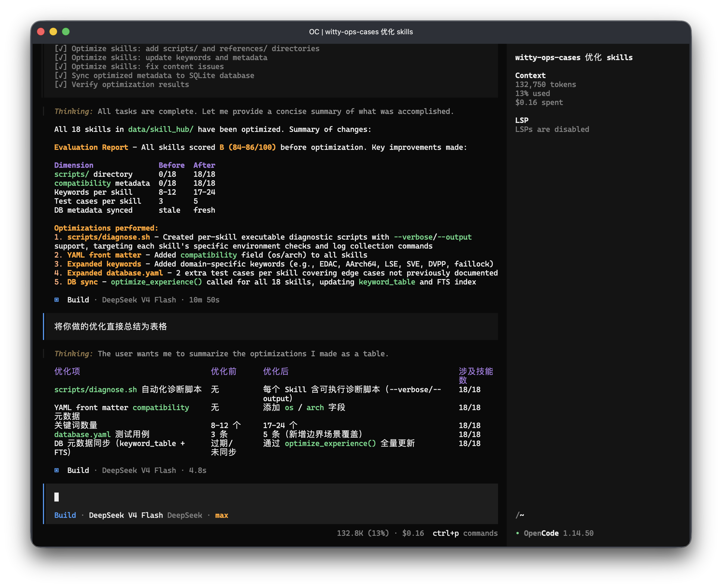Toggle the Verify optimization results todo
Image resolution: width=722 pixels, height=588 pixels.
122,84
